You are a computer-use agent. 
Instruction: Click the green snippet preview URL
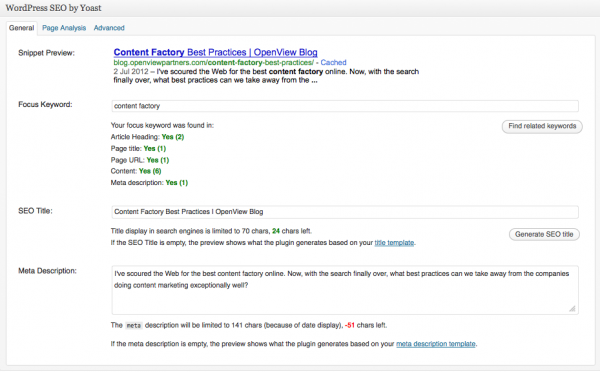click(x=214, y=62)
